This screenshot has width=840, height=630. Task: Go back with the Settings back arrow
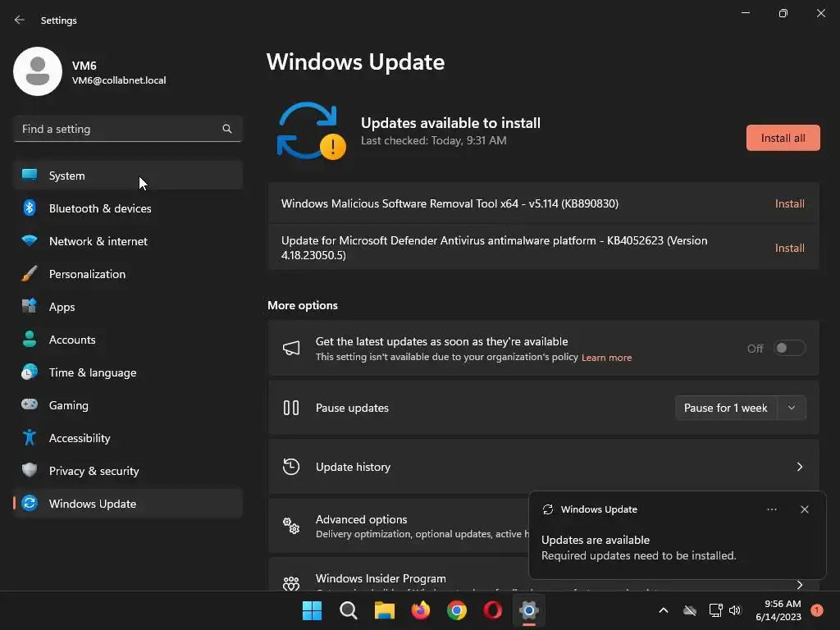(20, 20)
